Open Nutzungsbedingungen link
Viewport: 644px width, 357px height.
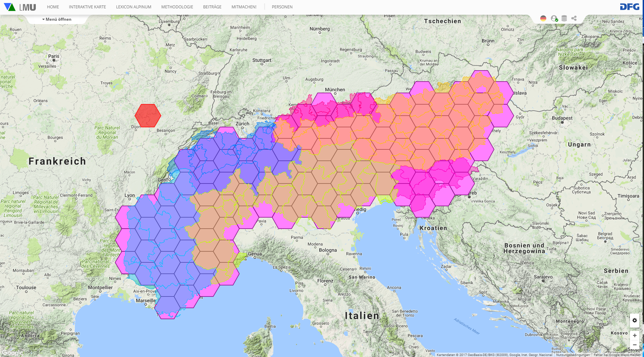pyautogui.click(x=573, y=355)
